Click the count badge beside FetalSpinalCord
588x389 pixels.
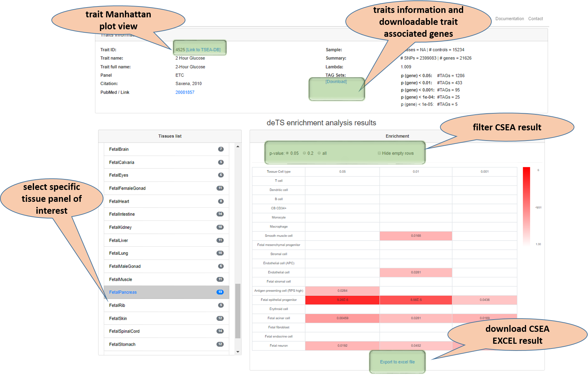[220, 331]
